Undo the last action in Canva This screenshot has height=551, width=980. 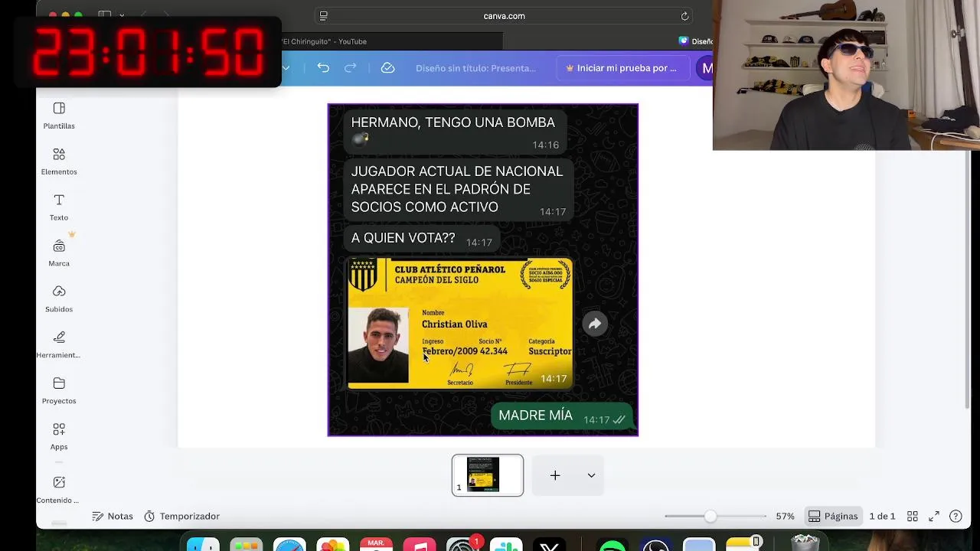point(323,68)
